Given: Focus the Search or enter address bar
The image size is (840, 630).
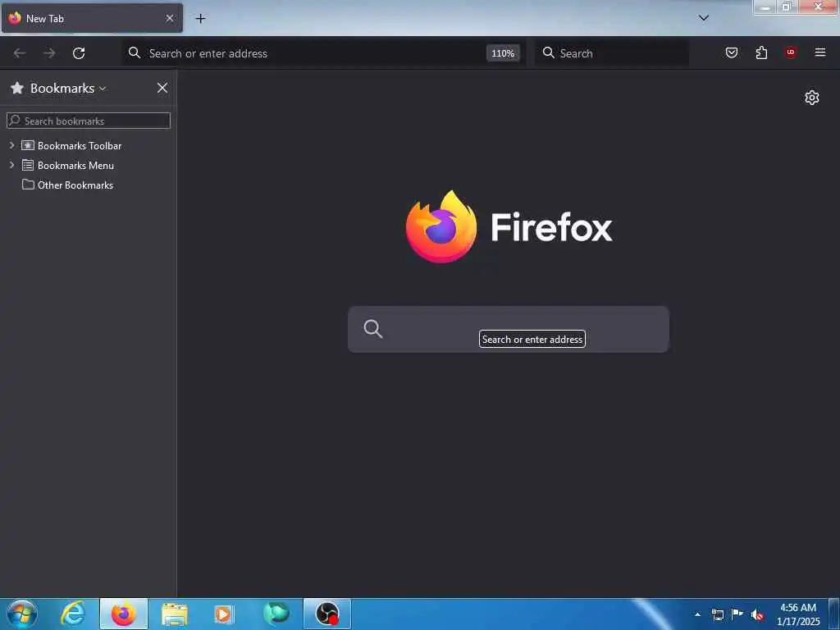Looking at the screenshot, I should click(323, 53).
